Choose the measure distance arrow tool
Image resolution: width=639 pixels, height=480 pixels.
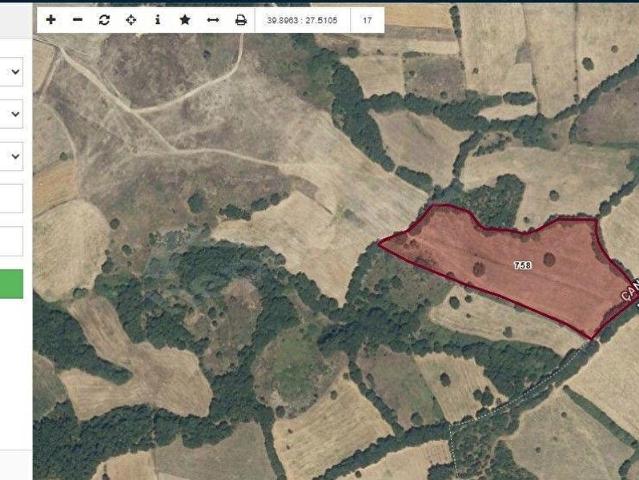tap(213, 20)
